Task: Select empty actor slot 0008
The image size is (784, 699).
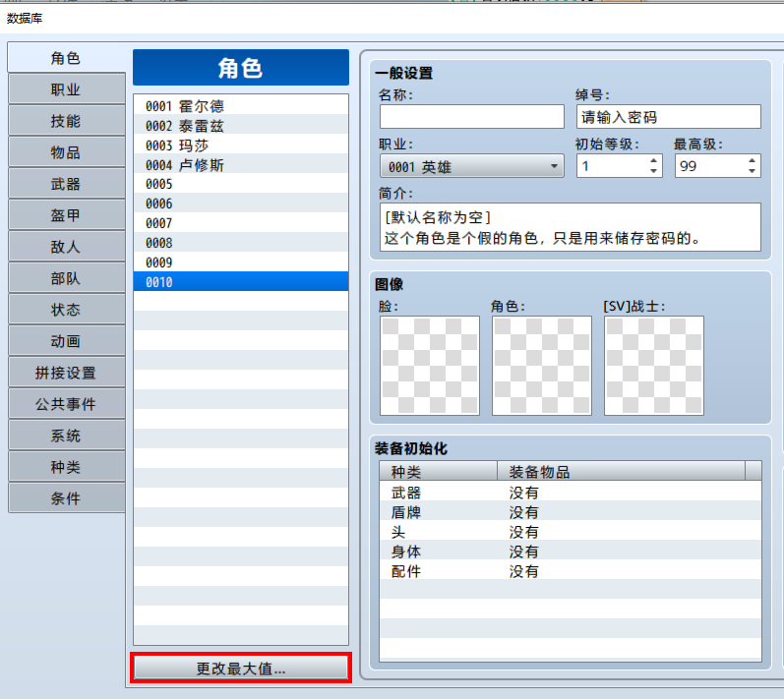Action: click(x=240, y=242)
